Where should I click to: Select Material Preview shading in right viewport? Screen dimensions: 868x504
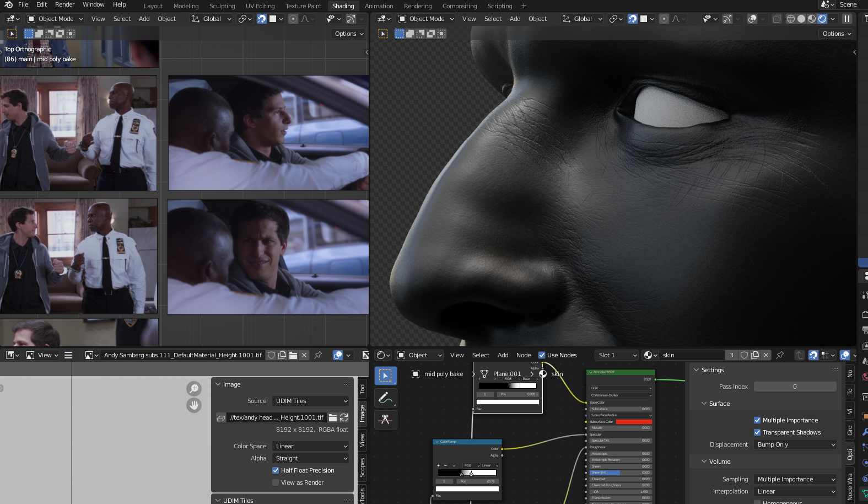(812, 19)
